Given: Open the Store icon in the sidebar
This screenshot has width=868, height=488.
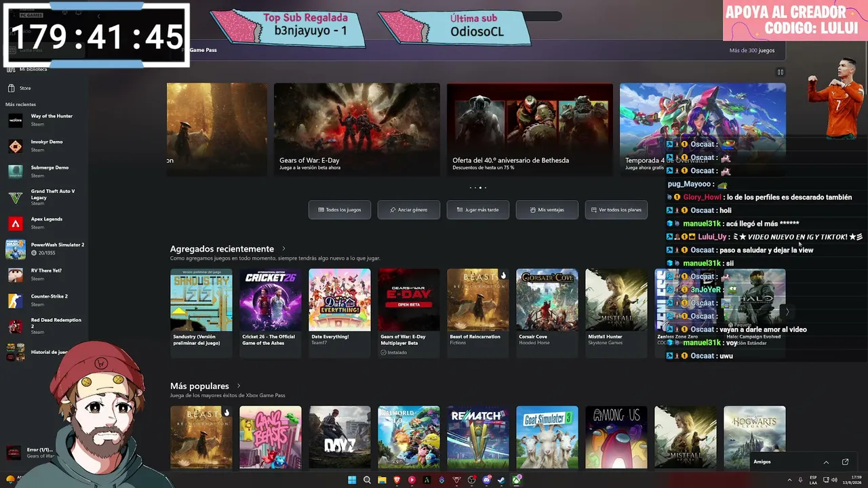Looking at the screenshot, I should pos(11,88).
